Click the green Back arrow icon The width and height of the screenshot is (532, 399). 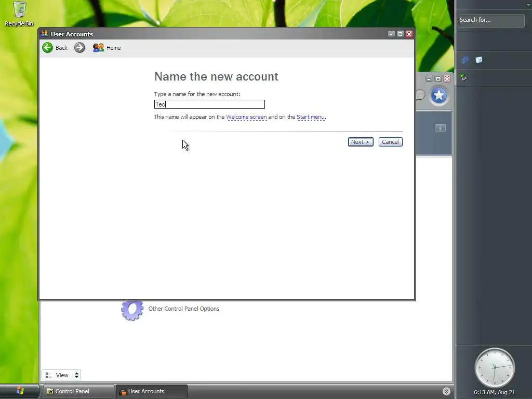coord(47,47)
